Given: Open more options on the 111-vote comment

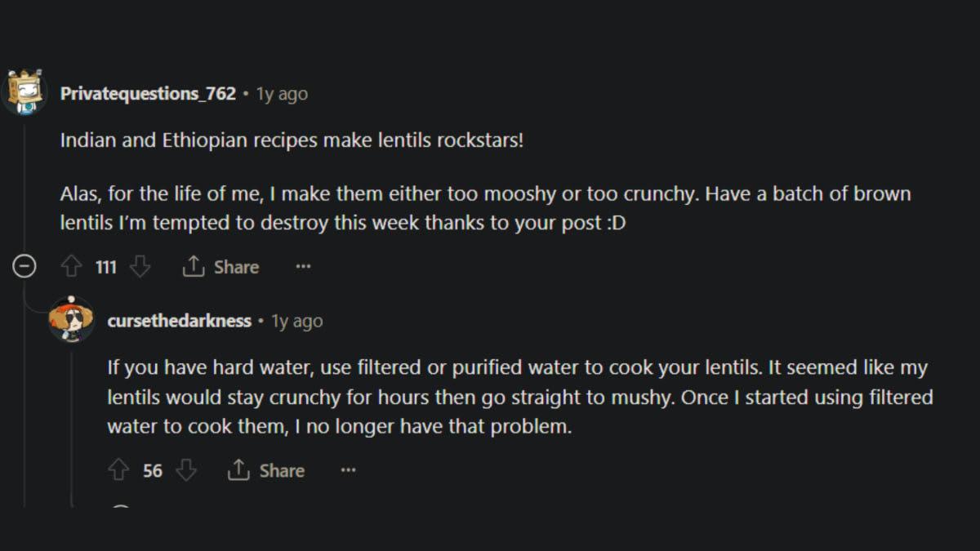Looking at the screenshot, I should click(x=303, y=267).
